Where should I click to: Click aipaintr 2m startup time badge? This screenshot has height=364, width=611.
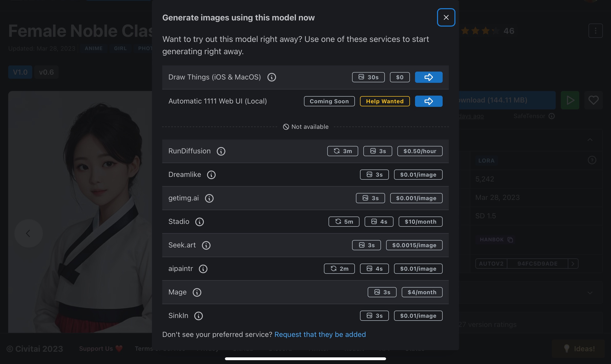click(x=339, y=269)
